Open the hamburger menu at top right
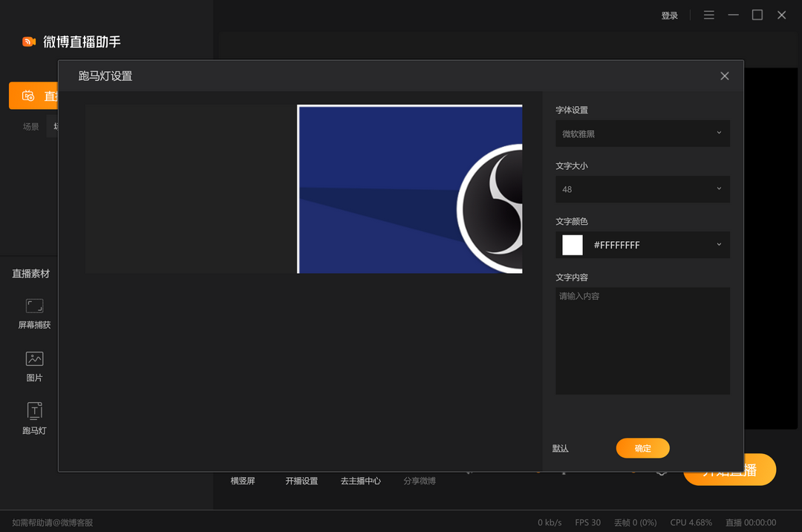802x532 pixels. tap(708, 14)
